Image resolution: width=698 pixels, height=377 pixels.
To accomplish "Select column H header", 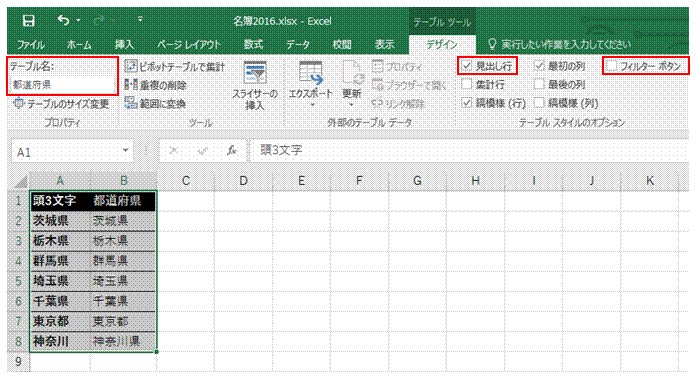I will pyautogui.click(x=475, y=181).
